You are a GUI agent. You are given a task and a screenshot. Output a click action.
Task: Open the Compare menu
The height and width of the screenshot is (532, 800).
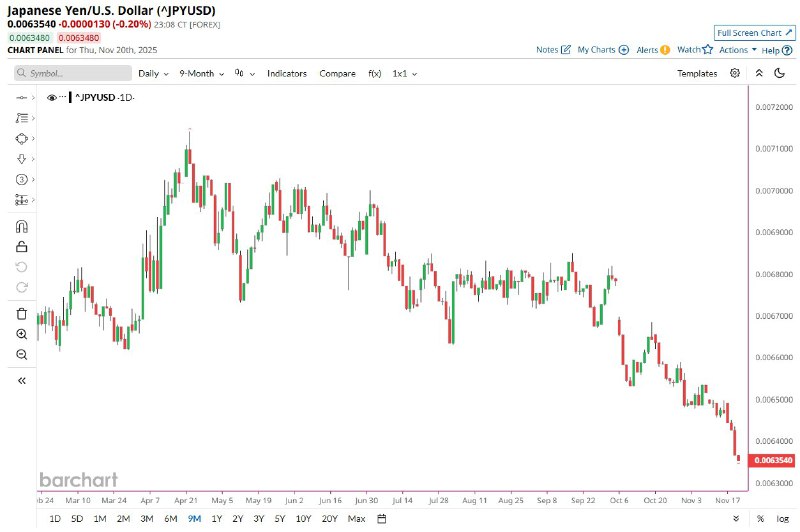[x=337, y=73]
